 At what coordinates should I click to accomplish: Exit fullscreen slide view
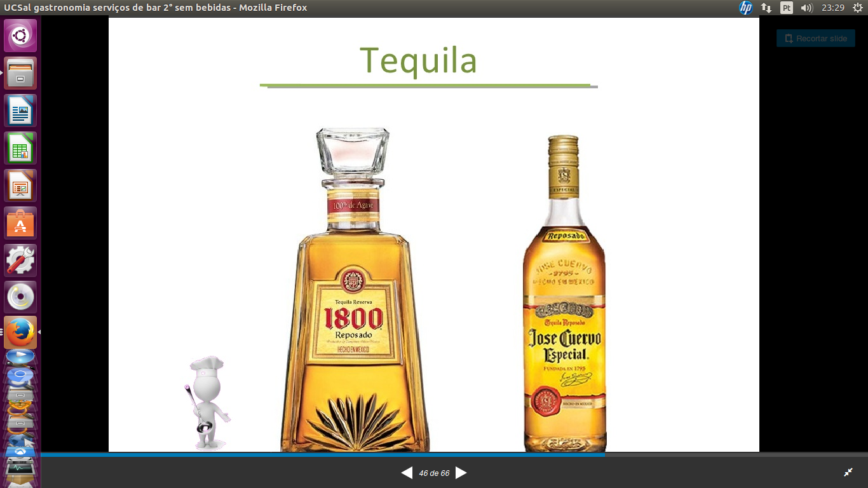[x=848, y=472]
